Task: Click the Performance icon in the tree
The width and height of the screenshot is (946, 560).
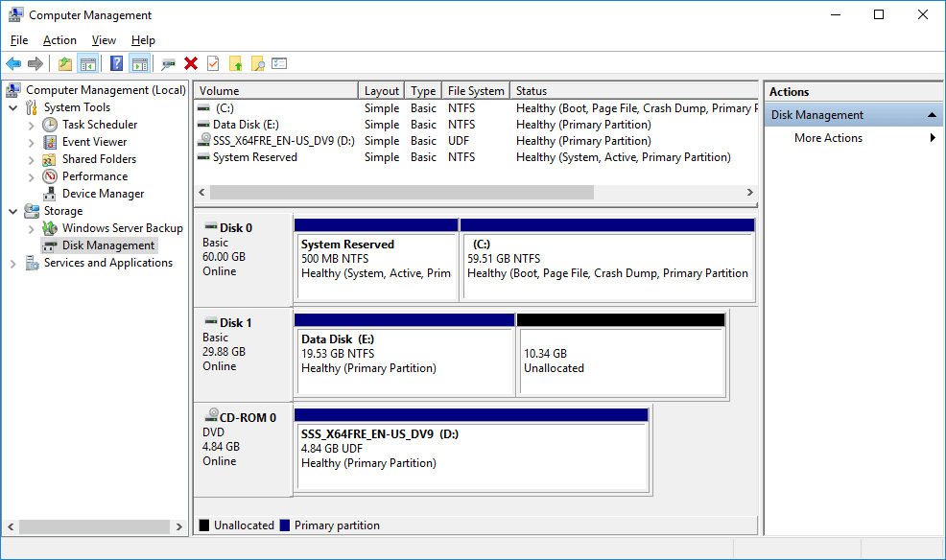Action: click(x=50, y=176)
